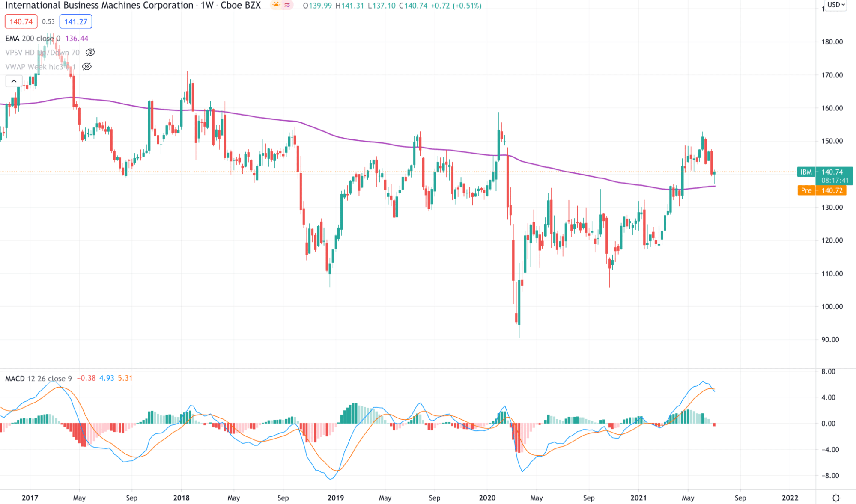
Task: Click the 5.31 MACD signal value
Action: [x=125, y=378]
